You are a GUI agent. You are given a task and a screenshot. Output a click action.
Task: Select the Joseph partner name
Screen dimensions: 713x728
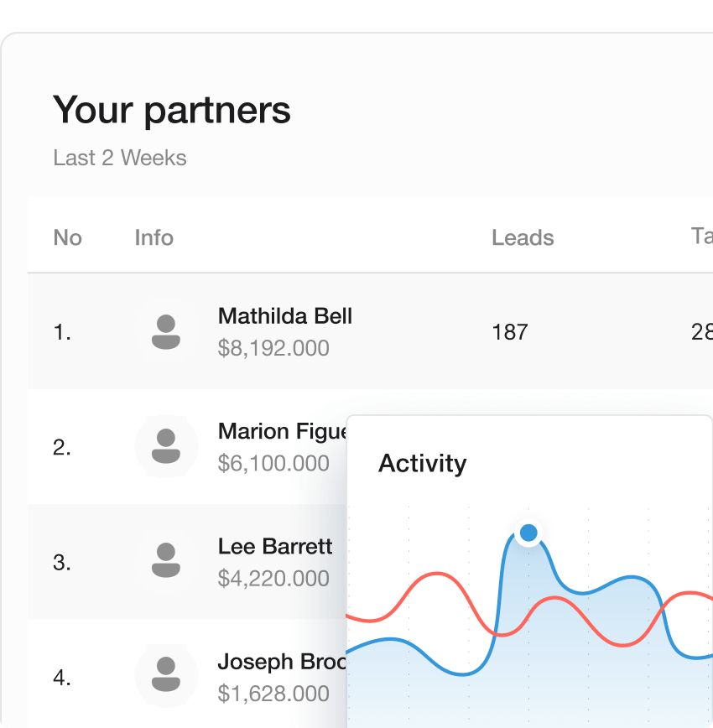tap(282, 661)
